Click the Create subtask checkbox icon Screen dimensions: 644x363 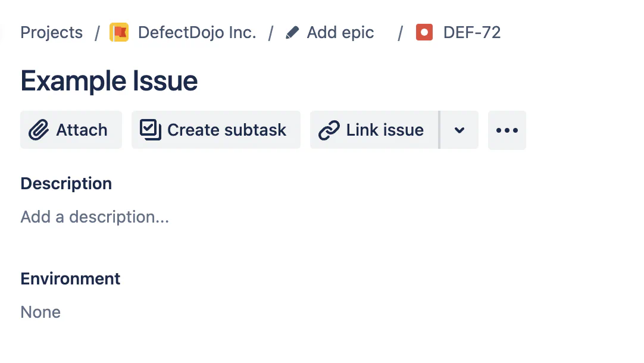click(x=151, y=130)
